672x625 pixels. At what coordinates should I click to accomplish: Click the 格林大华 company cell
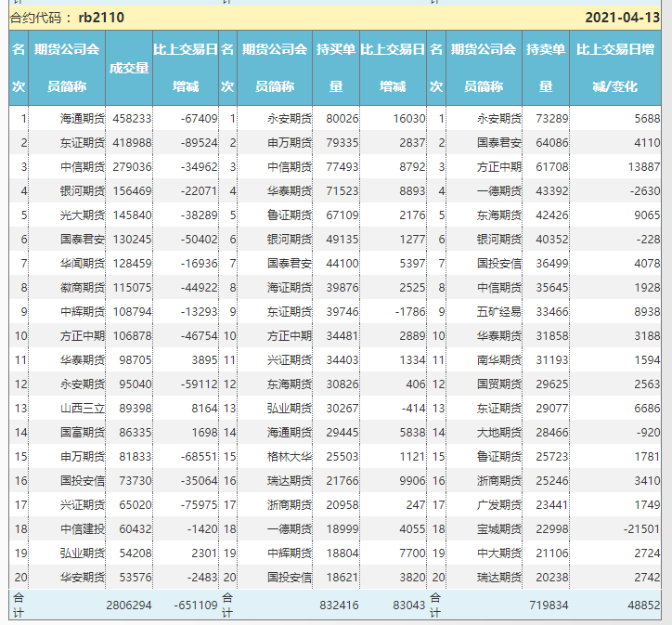(290, 456)
